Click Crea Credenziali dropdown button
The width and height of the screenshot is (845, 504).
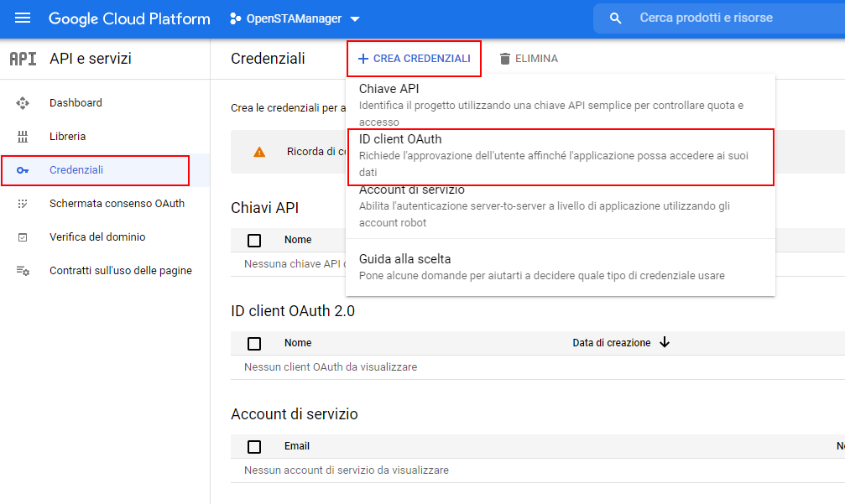414,59
